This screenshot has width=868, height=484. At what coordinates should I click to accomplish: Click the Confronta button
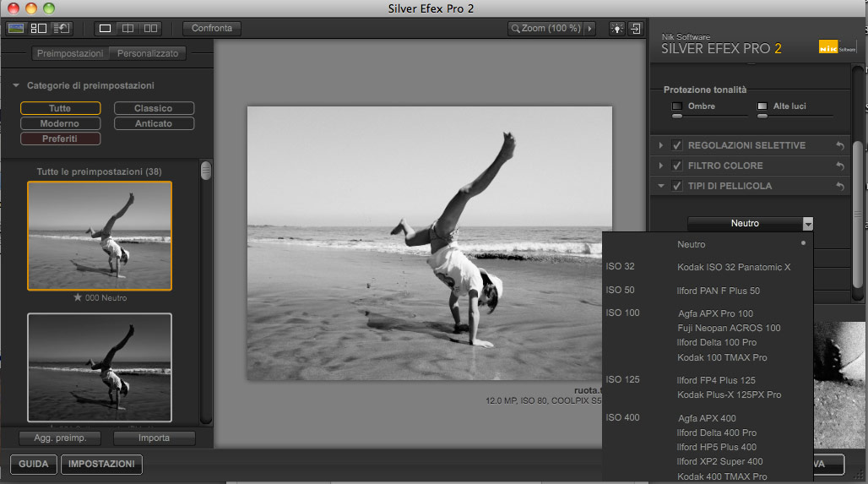[212, 28]
